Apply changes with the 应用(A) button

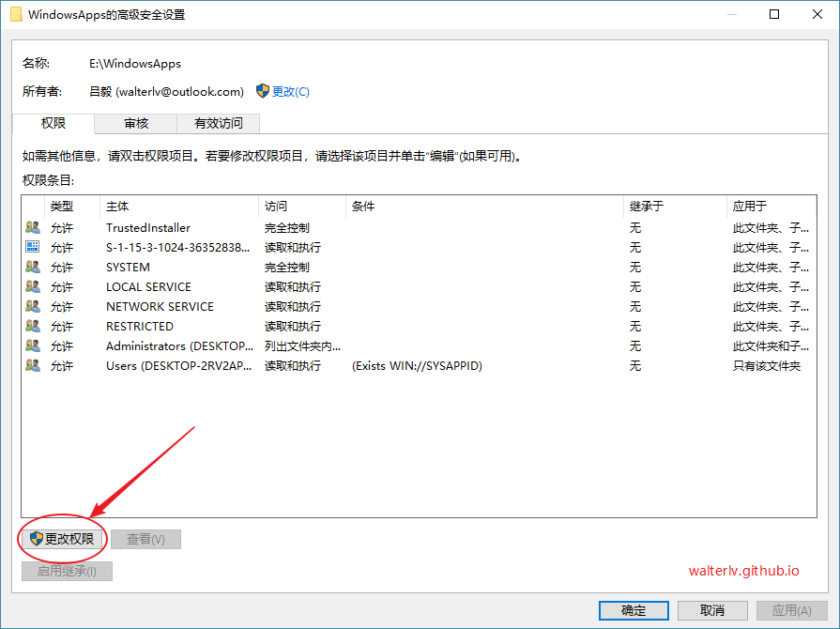(x=790, y=609)
